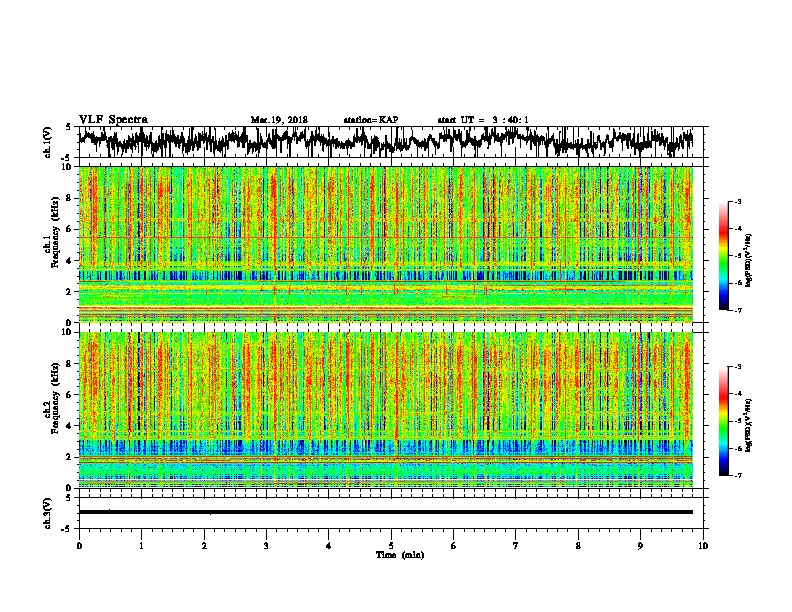Click the "-3" label on ch.1 colorbar
Image resolution: width=792 pixels, height=612 pixels.
(737, 201)
